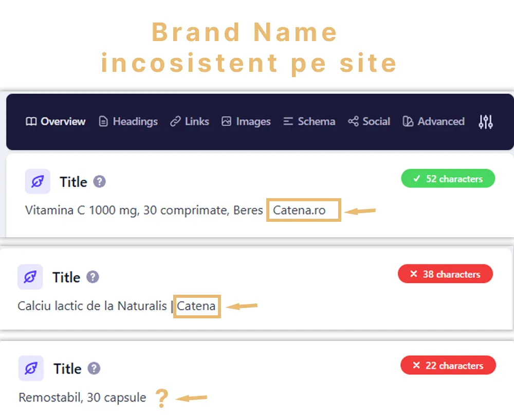Open the Links tab

190,122
